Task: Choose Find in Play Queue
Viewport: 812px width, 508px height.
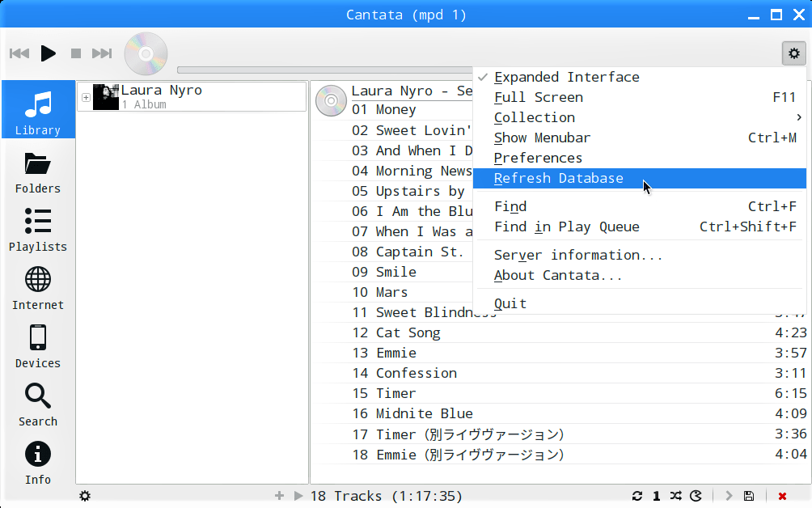Action: coord(640,226)
